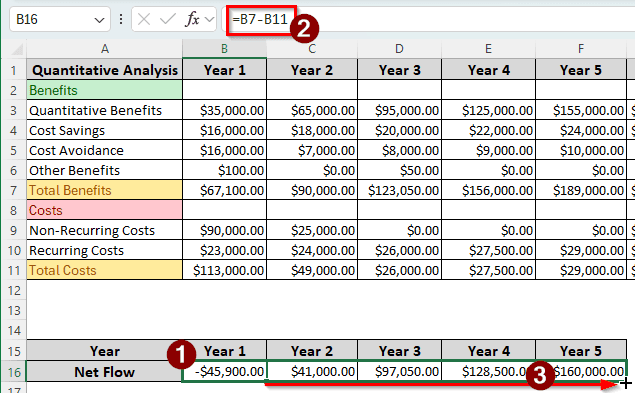Screen dimensions: 635x393
Task: Select column B header
Action: [224, 49]
